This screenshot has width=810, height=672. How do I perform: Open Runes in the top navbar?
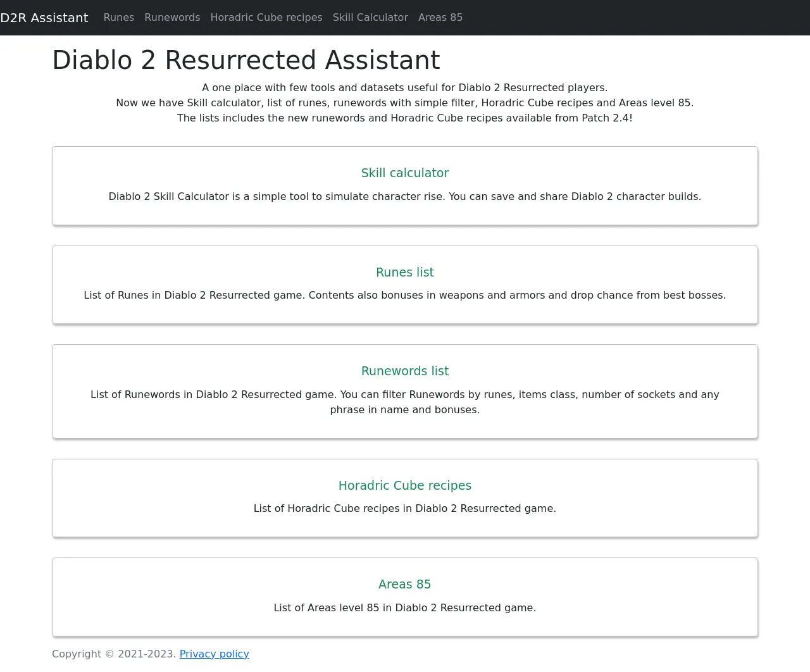coord(119,18)
